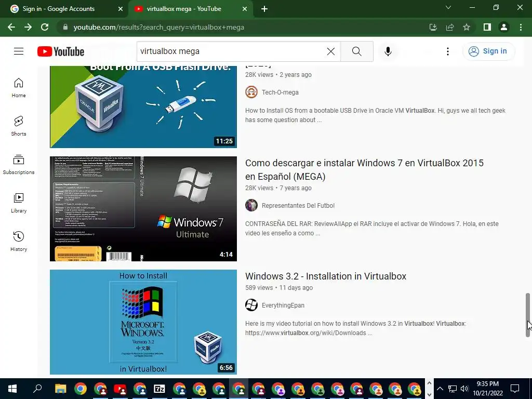Open File Explorer from the taskbar
The width and height of the screenshot is (532, 399).
pyautogui.click(x=61, y=389)
